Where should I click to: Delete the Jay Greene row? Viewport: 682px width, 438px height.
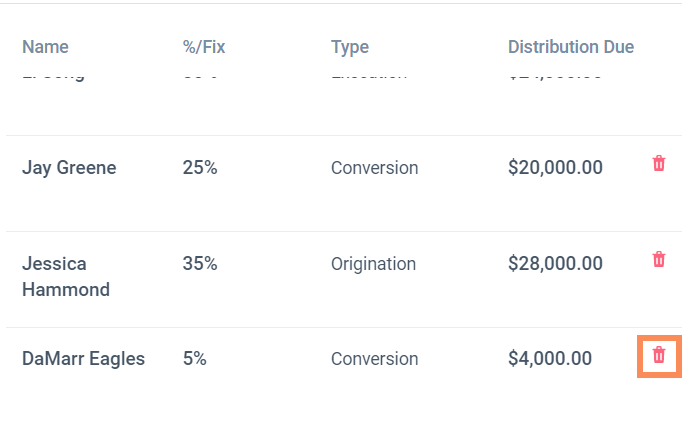[x=659, y=164]
